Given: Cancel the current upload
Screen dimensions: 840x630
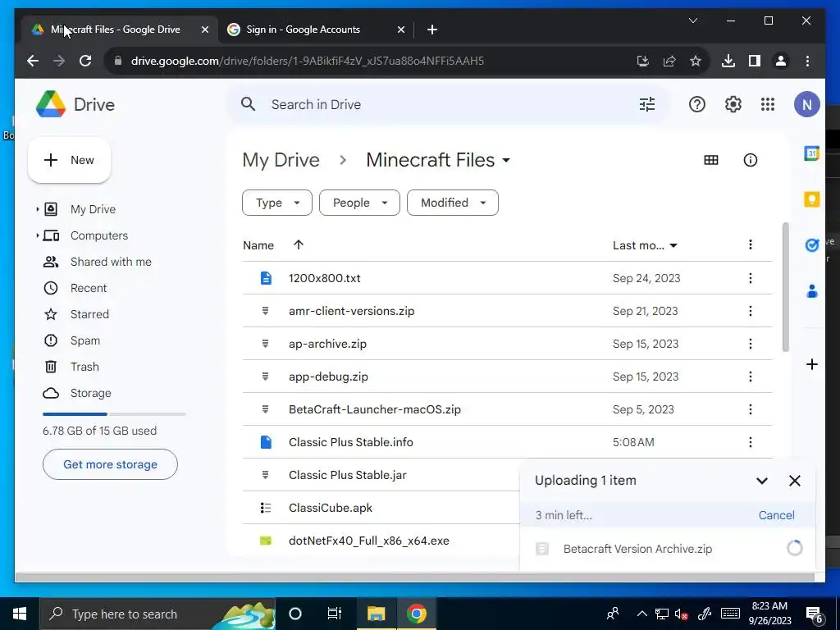Looking at the screenshot, I should coord(776,515).
